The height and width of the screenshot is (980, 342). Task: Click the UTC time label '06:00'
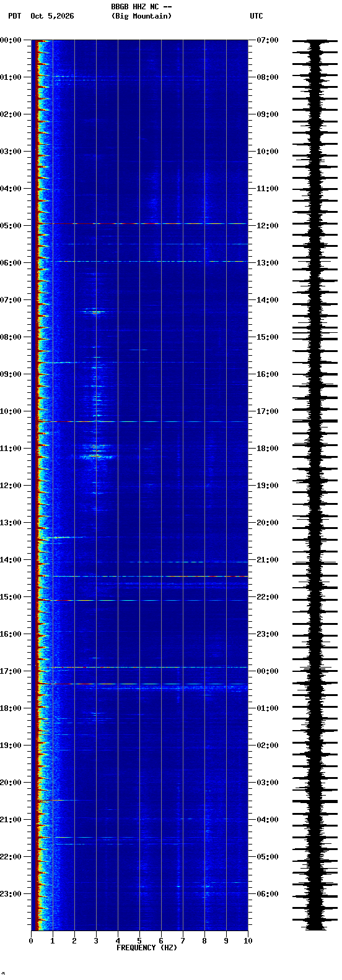click(x=268, y=894)
